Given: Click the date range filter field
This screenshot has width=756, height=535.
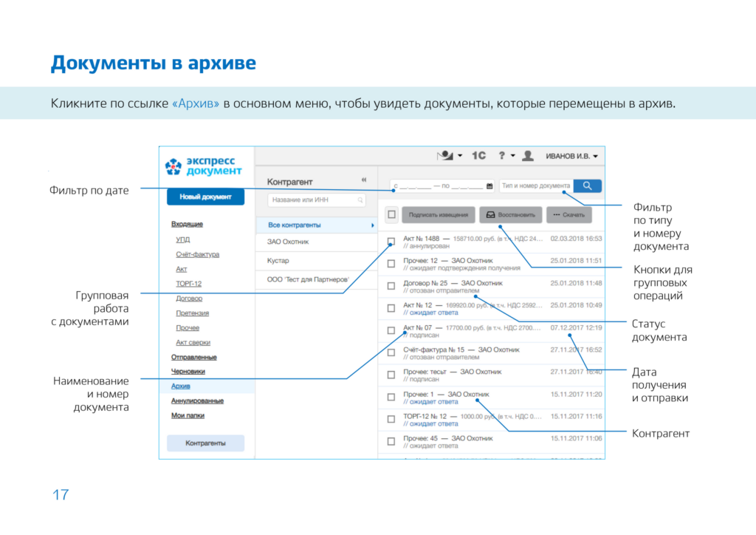Looking at the screenshot, I should pos(443,185).
